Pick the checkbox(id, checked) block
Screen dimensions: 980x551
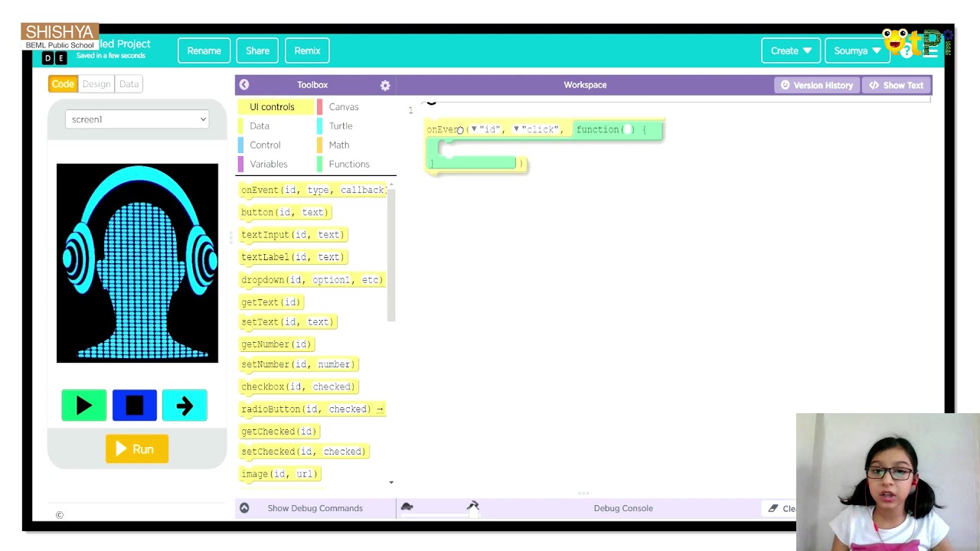(298, 386)
